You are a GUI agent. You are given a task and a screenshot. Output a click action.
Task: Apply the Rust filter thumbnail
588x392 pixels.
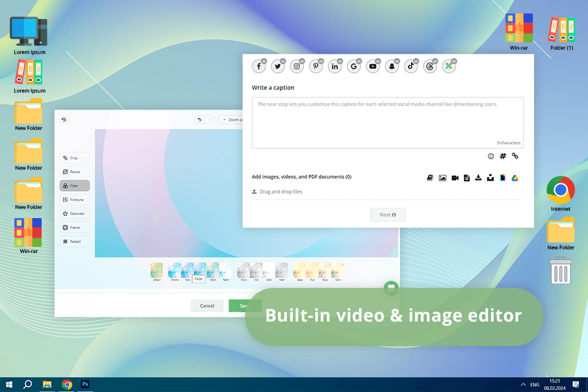pos(312,271)
